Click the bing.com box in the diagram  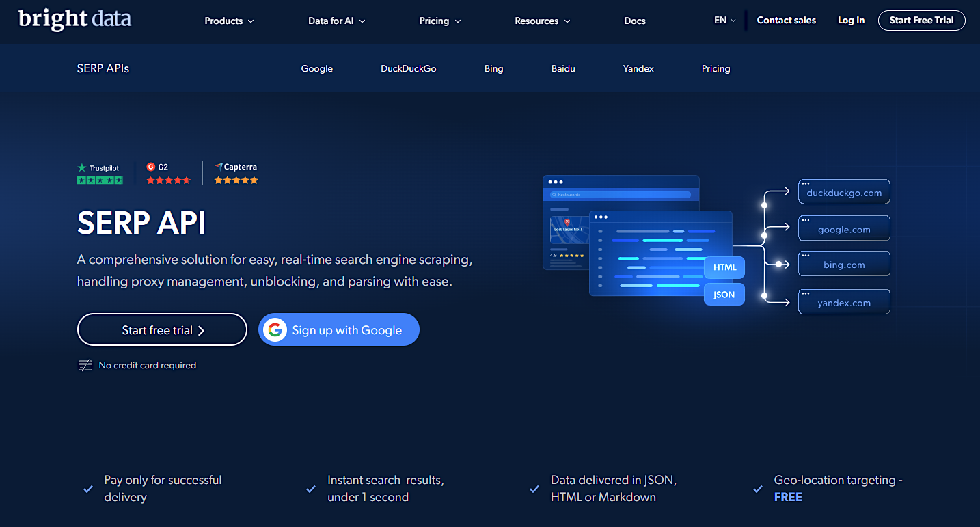(844, 264)
